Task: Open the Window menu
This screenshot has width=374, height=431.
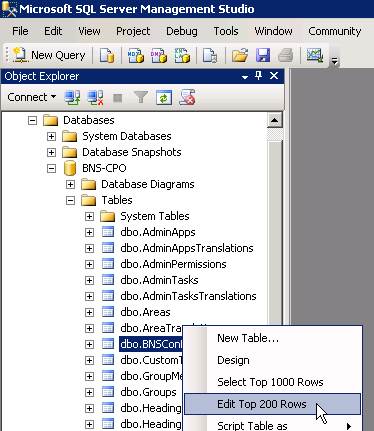Action: pos(273,31)
